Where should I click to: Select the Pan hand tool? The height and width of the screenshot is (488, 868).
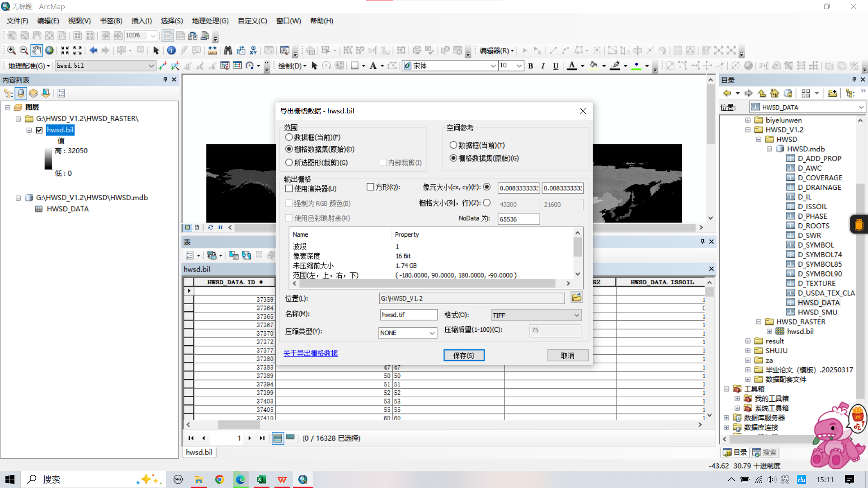[37, 51]
